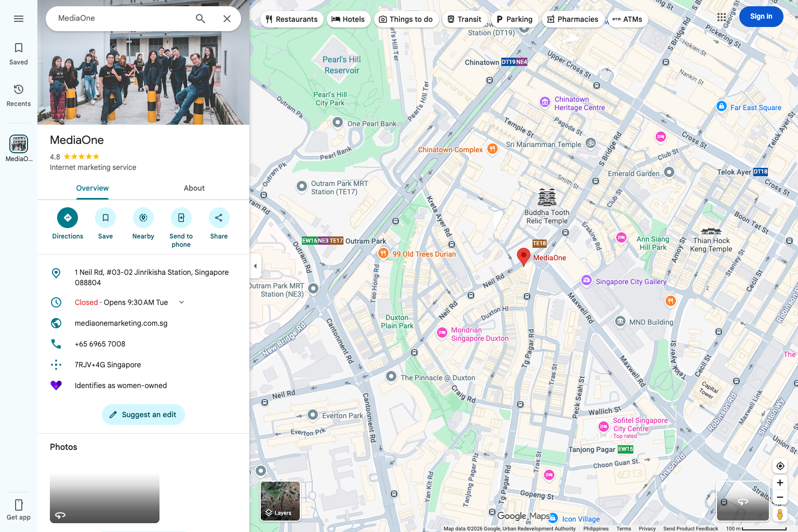Viewport: 798px width, 532px height.
Task: Click the Emerald Garden marker
Action: point(669,172)
